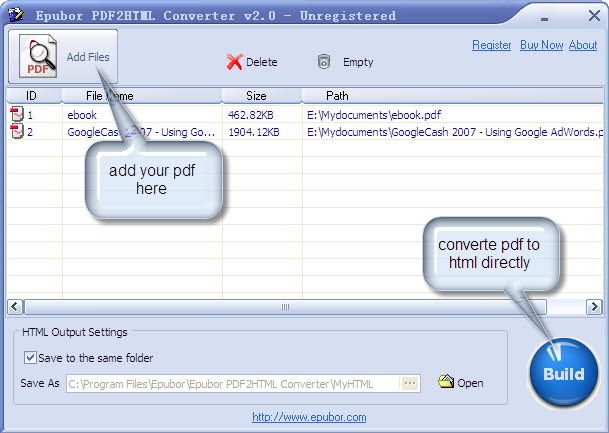Click the Empty trash bin icon
The height and width of the screenshot is (433, 609).
324,62
